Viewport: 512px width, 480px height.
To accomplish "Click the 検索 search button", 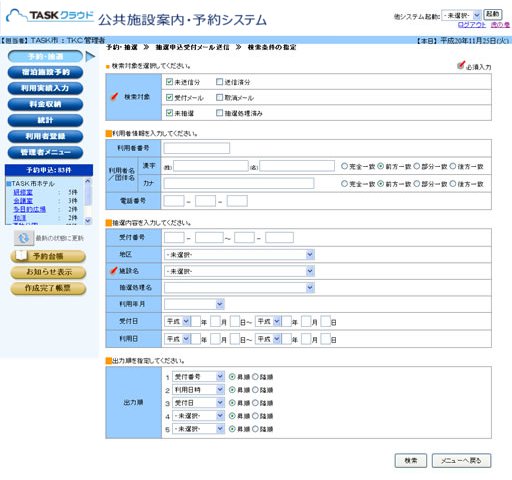I will click(411, 460).
